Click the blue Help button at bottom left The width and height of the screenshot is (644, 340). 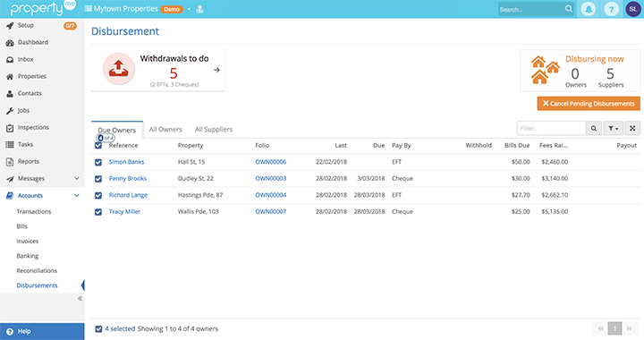[x=42, y=331]
